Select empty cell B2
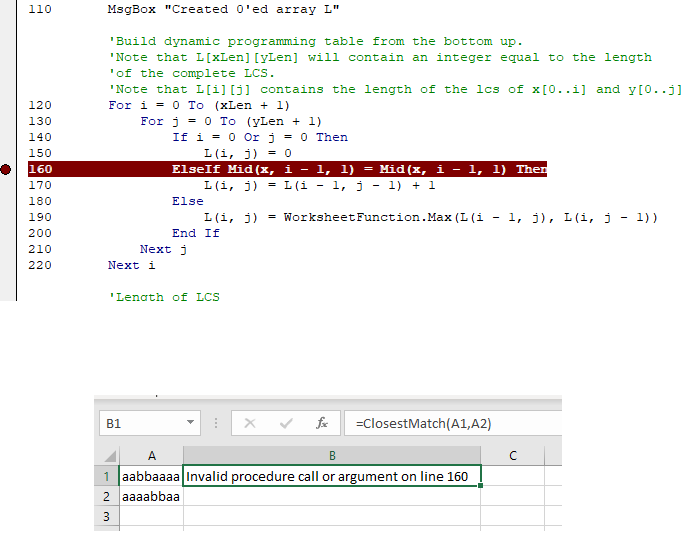This screenshot has height=545, width=687. 332,496
